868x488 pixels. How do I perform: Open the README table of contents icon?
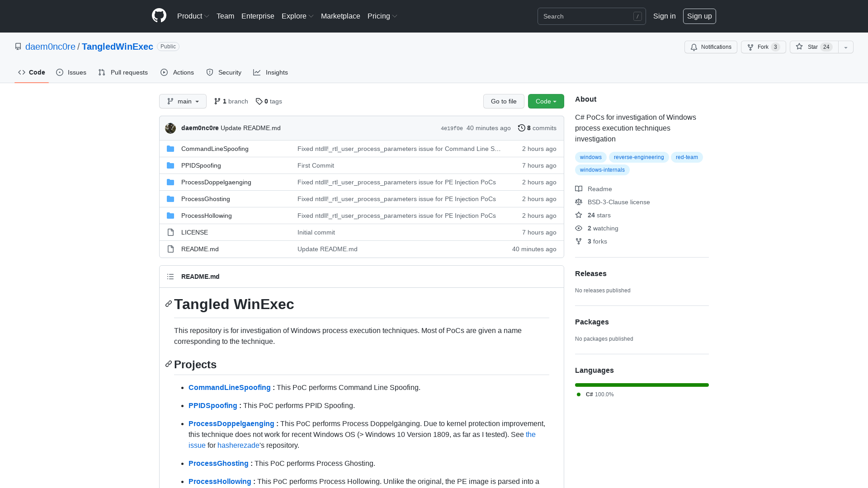click(170, 276)
